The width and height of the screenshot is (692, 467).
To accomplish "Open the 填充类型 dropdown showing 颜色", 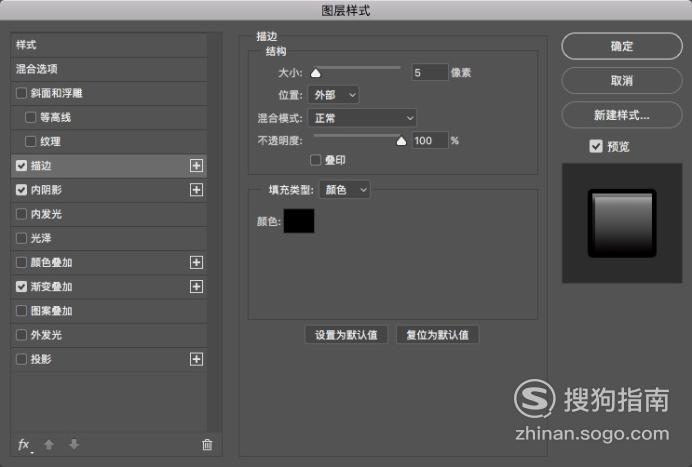I will tap(345, 190).
